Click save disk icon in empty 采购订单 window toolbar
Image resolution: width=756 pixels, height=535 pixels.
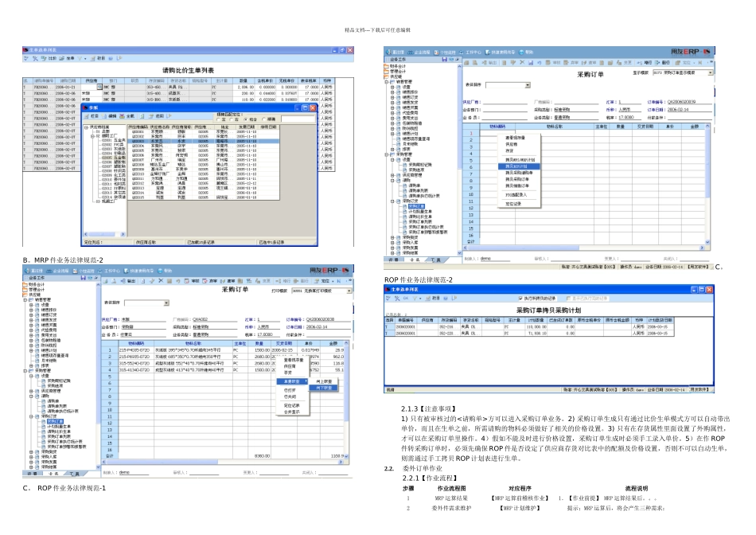click(x=531, y=63)
